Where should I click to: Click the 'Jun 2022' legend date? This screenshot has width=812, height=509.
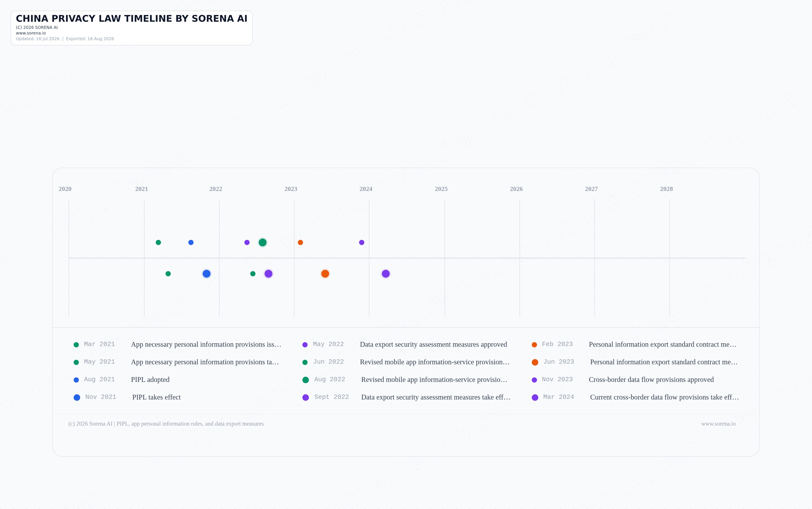[328, 361]
